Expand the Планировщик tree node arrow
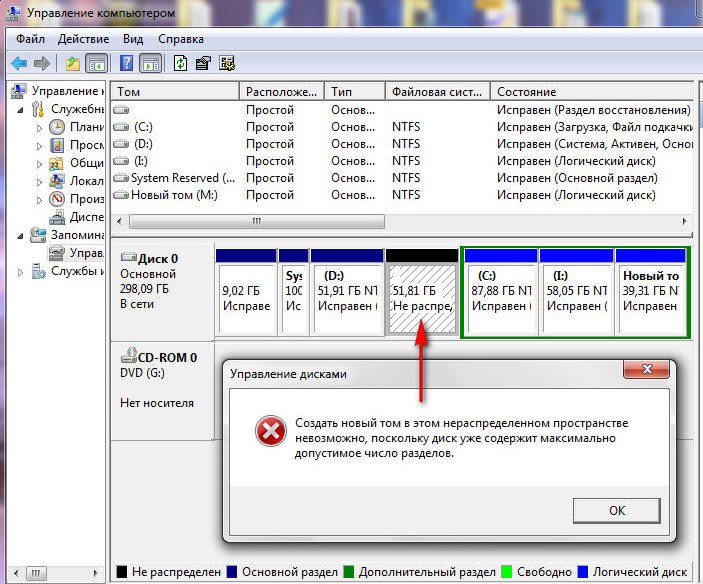Screen dimensions: 703x584 (x=39, y=128)
